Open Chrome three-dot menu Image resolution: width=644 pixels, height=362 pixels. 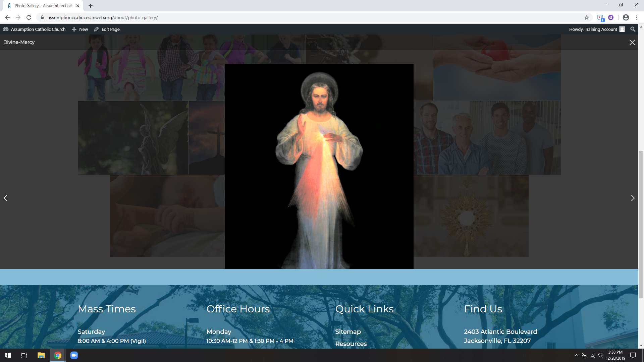coord(637,17)
